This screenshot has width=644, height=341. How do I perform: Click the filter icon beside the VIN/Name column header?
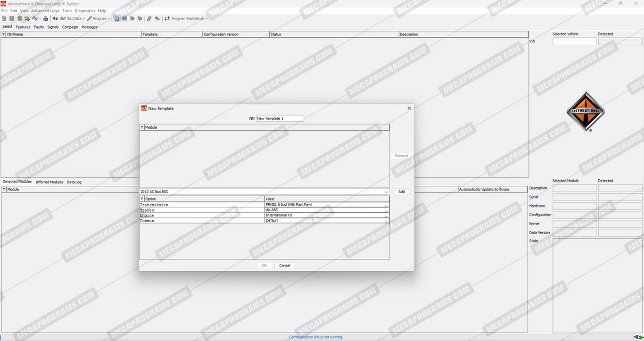click(x=4, y=34)
